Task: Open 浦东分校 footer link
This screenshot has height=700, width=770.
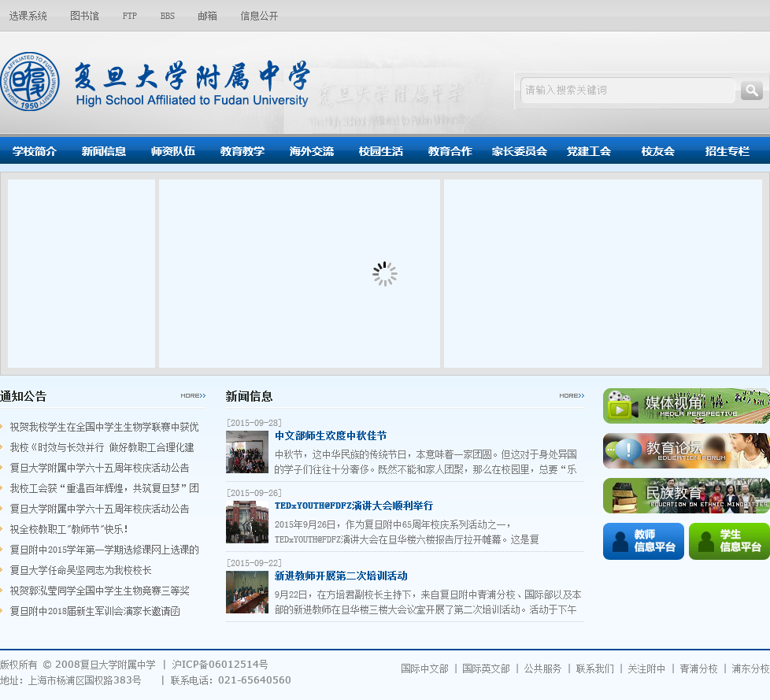Action: click(x=750, y=669)
